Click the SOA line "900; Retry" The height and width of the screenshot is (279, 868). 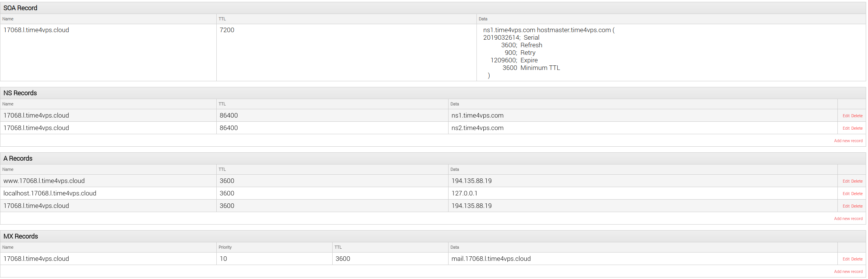coord(520,53)
